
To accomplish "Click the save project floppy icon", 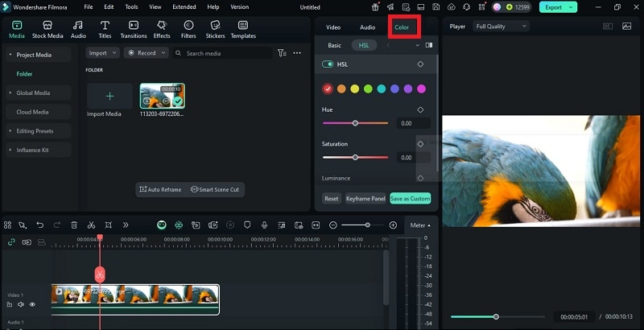I will coord(436,7).
